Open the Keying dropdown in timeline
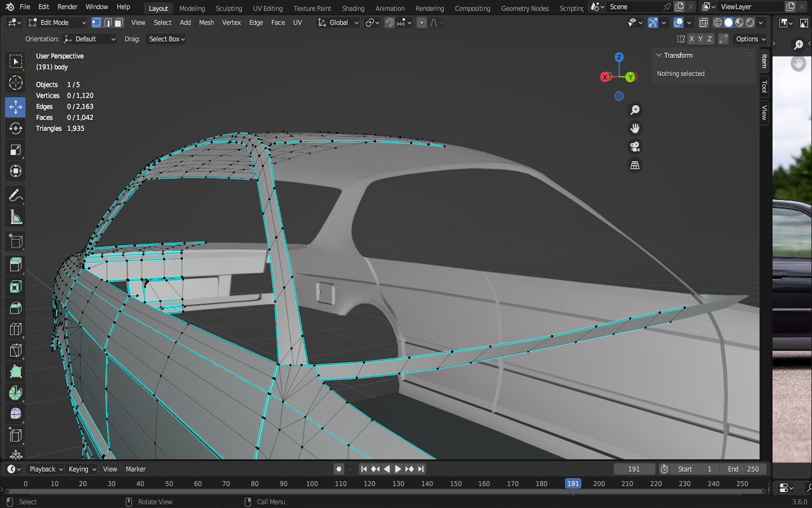 tap(82, 469)
